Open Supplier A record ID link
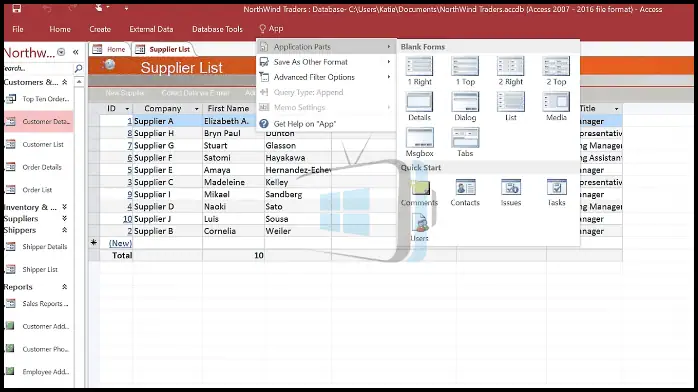 pyautogui.click(x=130, y=121)
